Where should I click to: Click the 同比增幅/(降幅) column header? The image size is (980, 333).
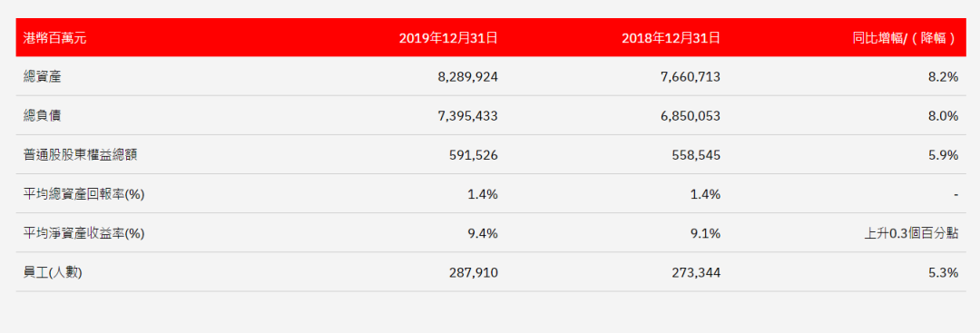pyautogui.click(x=905, y=38)
